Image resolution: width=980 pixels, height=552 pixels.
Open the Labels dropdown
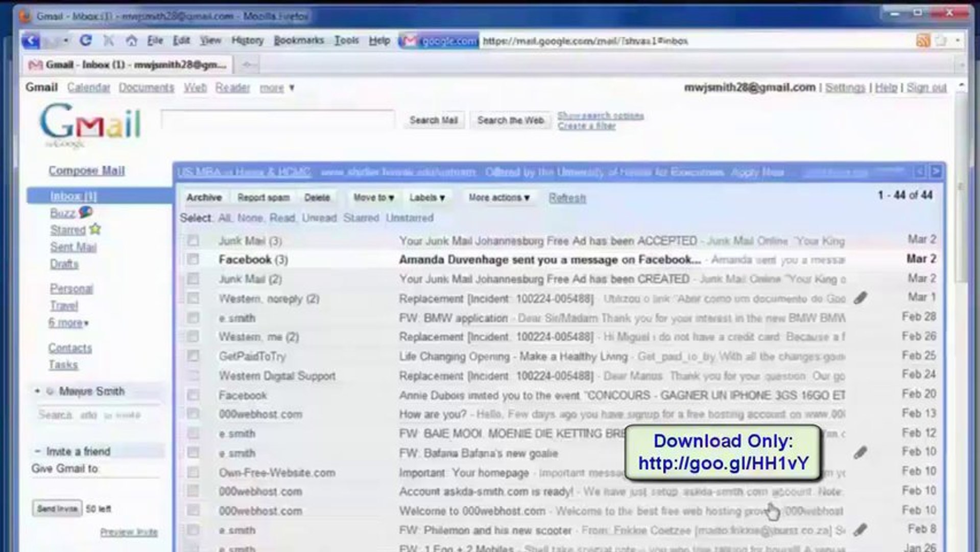click(x=427, y=197)
